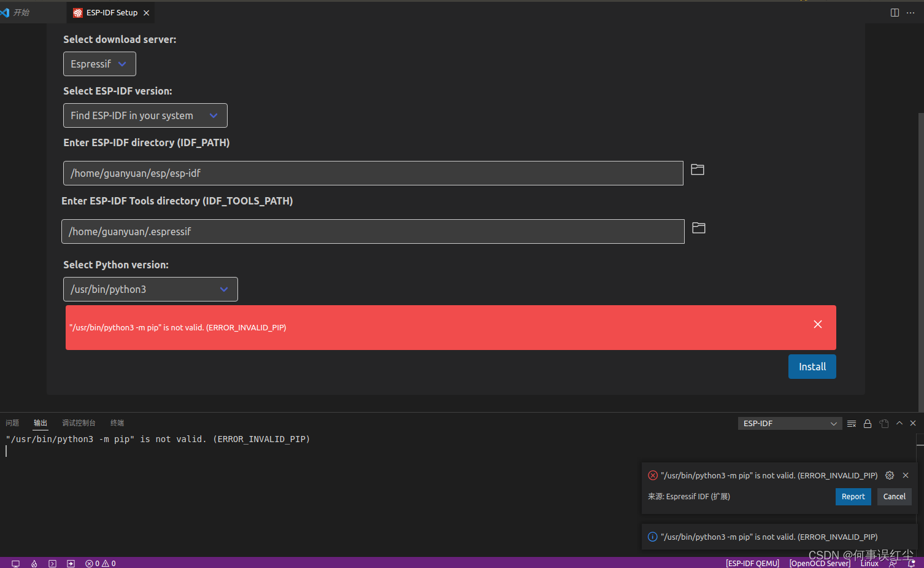The image size is (924, 568).
Task: Click the VS Code logo tab icon
Action: tap(5, 12)
